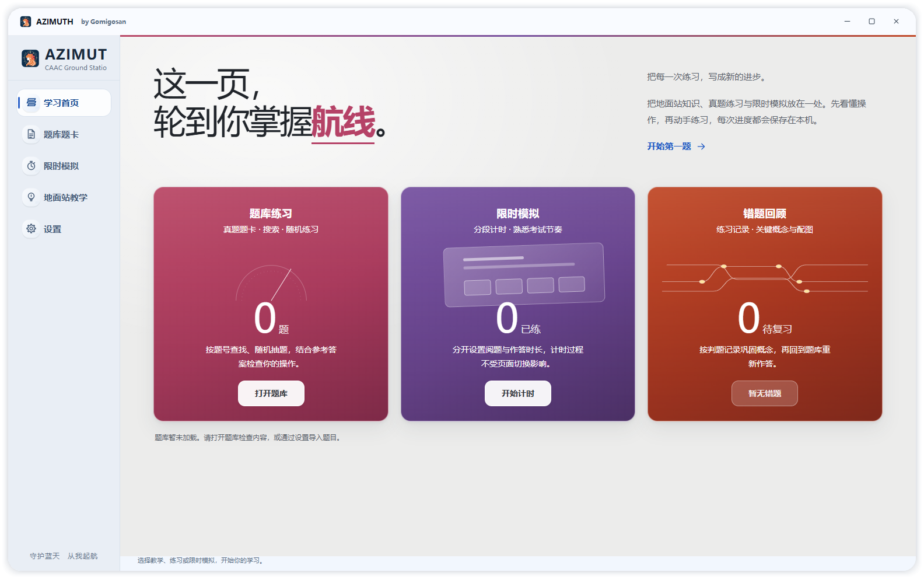Click the description starting 按题号查找、随机抽题
Viewport: 924px width, 579px height.
coord(271,357)
